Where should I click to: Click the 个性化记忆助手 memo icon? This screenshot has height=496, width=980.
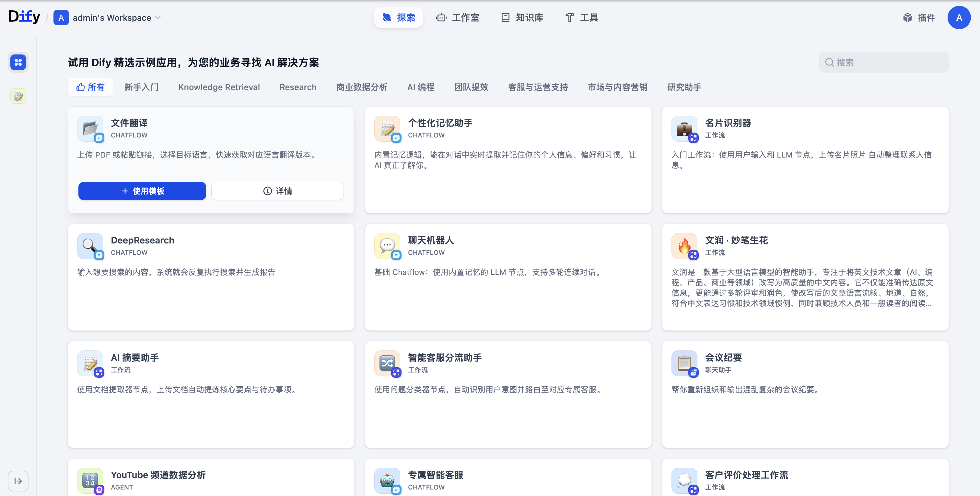[387, 129]
